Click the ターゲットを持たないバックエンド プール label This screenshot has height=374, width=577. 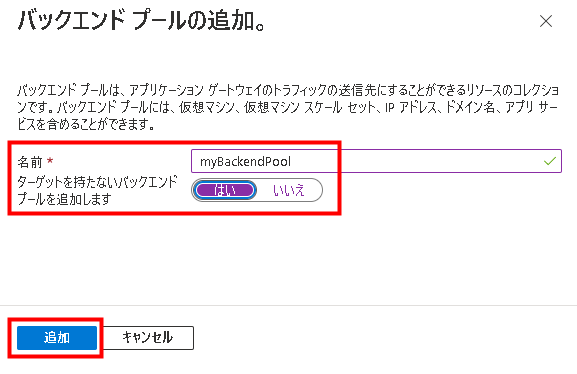click(x=98, y=190)
